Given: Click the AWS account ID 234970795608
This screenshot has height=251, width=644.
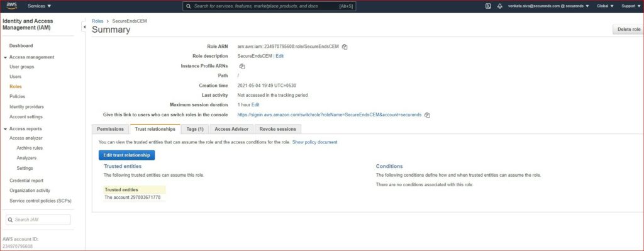Looking at the screenshot, I should [18, 247].
